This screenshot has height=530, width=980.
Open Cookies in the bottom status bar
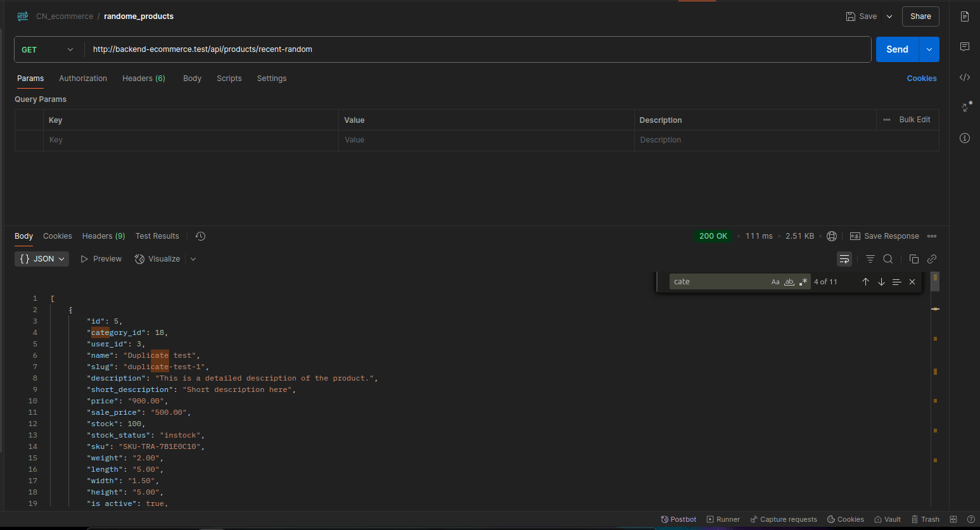tap(846, 519)
